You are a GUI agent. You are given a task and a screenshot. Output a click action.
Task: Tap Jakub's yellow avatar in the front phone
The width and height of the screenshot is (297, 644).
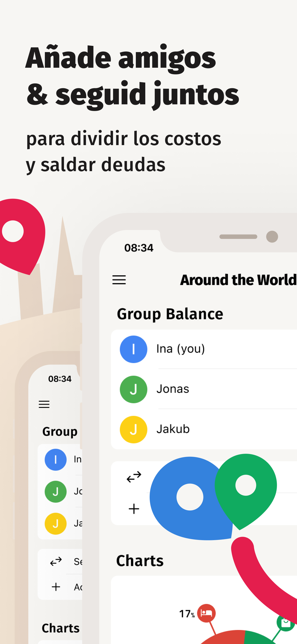[x=134, y=430]
